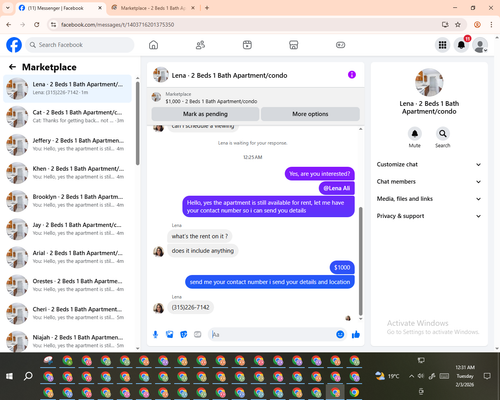
Task: Click the "$1000" sent message
Action: coord(342,267)
